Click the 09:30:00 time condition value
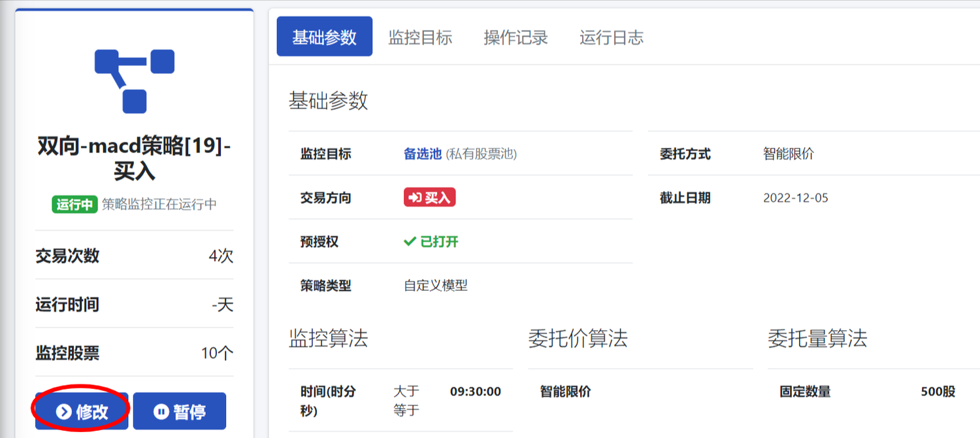980x438 pixels. pyautogui.click(x=475, y=392)
